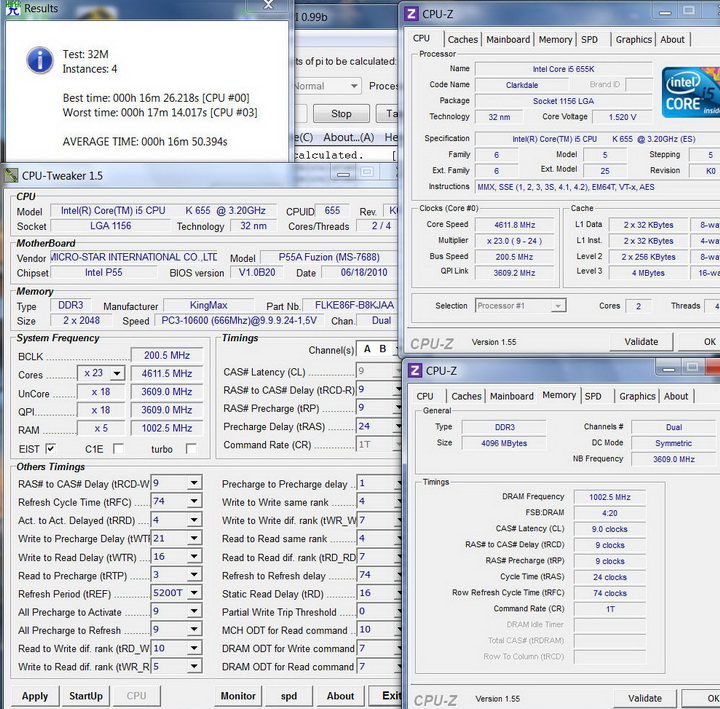Open About tab in top CPU-Z window

click(672, 39)
